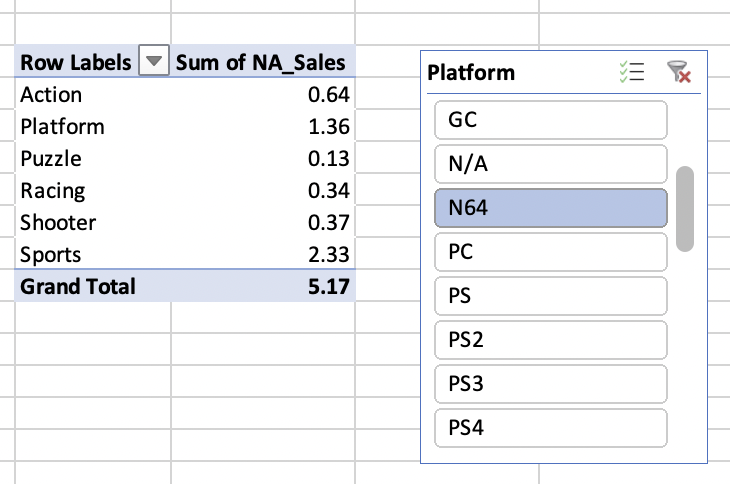Viewport: 730px width, 484px height.
Task: Select the Grand Total label cell
Action: click(93, 286)
